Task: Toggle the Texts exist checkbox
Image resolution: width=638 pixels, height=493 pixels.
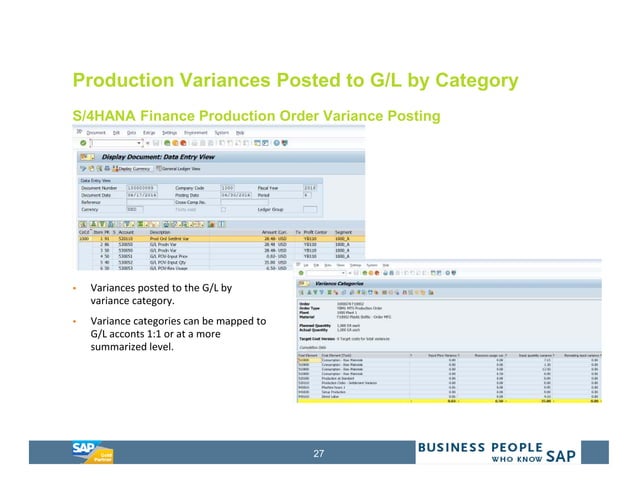Action: click(x=223, y=209)
